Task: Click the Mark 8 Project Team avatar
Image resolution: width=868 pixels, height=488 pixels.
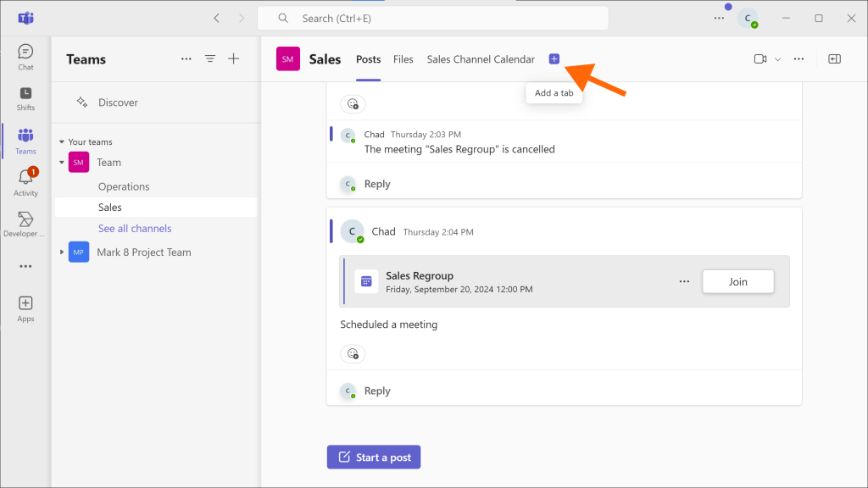Action: (x=79, y=252)
